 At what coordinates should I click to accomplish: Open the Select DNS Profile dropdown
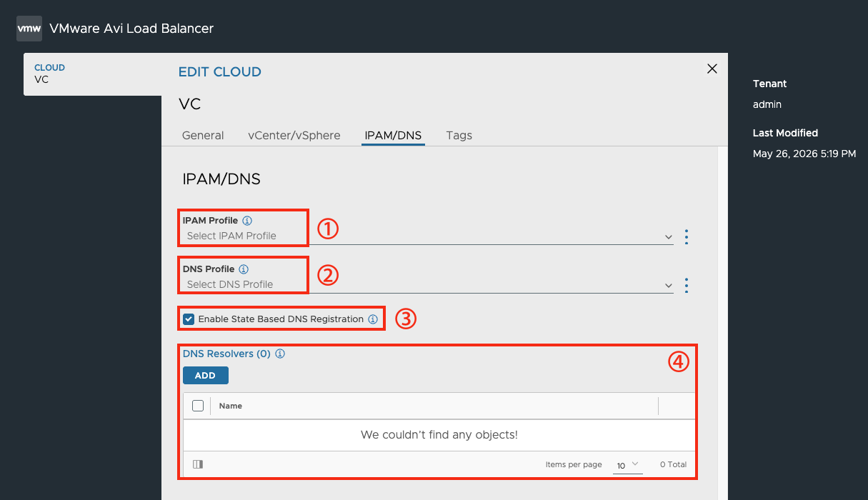428,284
